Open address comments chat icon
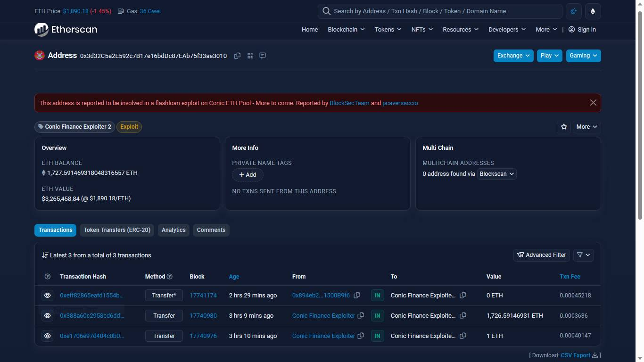The width and height of the screenshot is (644, 362). point(263,56)
